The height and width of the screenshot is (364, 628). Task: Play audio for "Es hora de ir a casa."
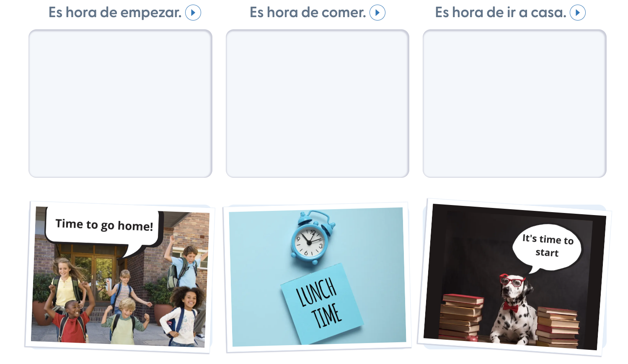[x=578, y=13]
